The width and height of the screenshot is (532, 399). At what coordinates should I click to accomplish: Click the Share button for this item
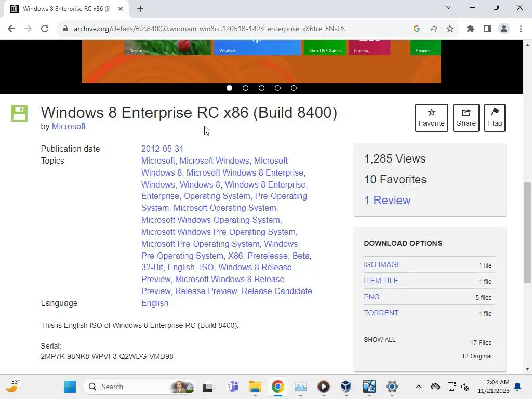pyautogui.click(x=466, y=118)
